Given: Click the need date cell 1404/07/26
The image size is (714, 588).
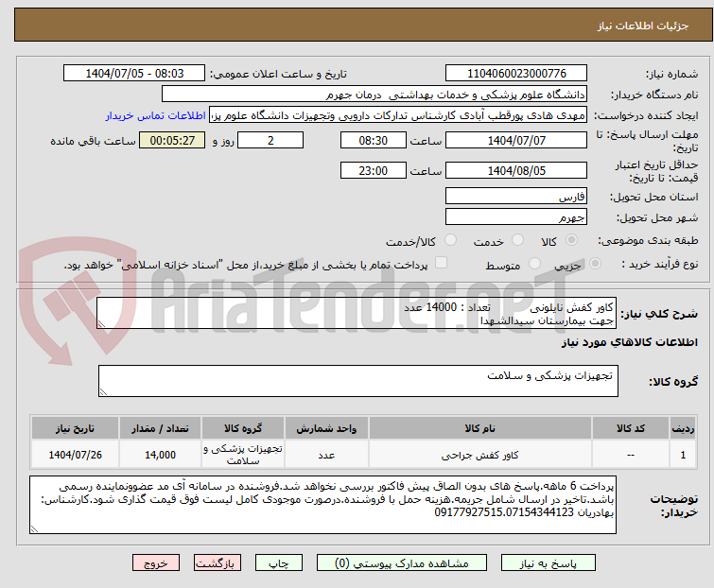Looking at the screenshot, I should (75, 455).
